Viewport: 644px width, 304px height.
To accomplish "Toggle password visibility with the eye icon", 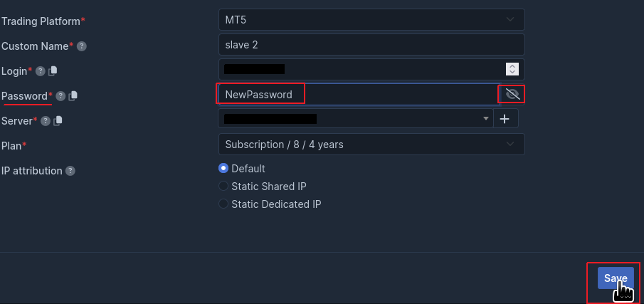I will click(x=512, y=94).
